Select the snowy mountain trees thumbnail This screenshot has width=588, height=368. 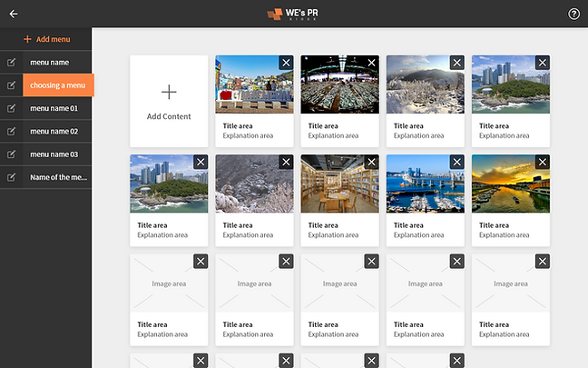coord(426,85)
